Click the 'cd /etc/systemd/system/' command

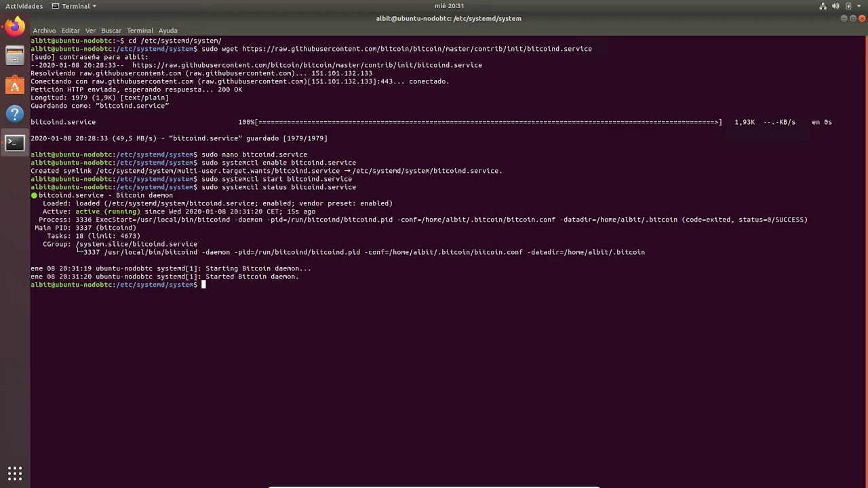tap(175, 41)
